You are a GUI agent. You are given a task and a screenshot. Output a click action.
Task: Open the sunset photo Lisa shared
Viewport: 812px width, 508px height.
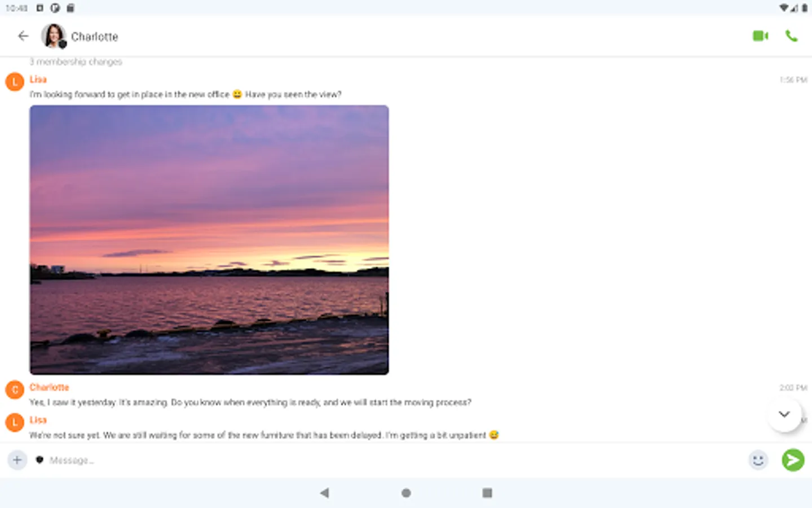point(209,240)
